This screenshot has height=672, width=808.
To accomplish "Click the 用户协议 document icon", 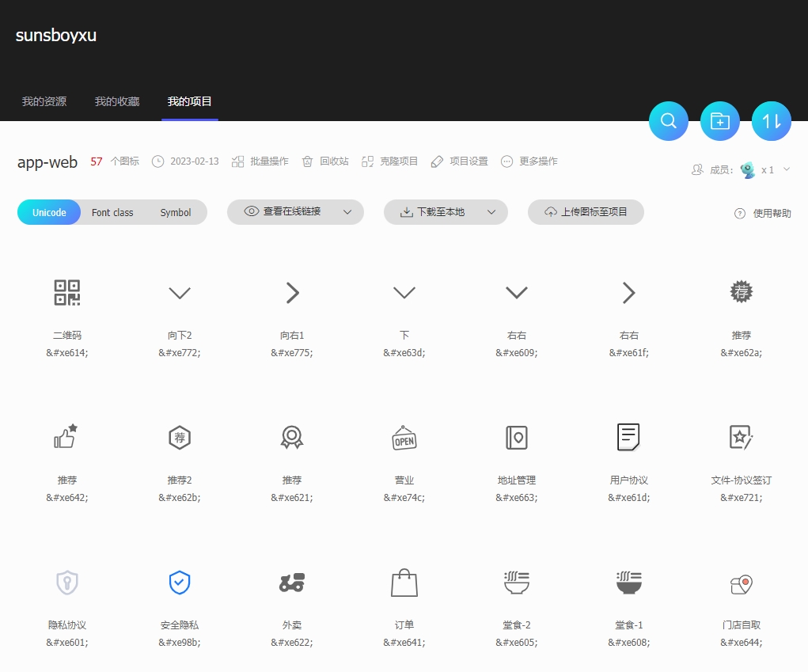I will tap(628, 437).
